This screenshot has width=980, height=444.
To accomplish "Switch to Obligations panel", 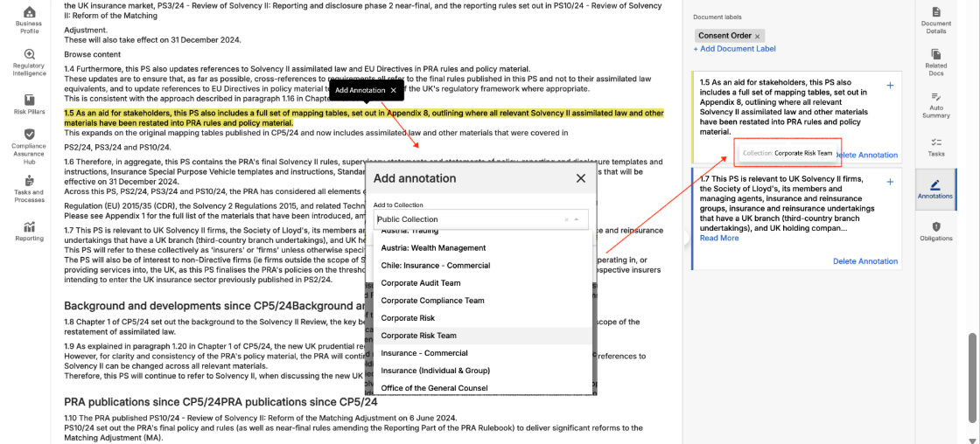I will [935, 231].
